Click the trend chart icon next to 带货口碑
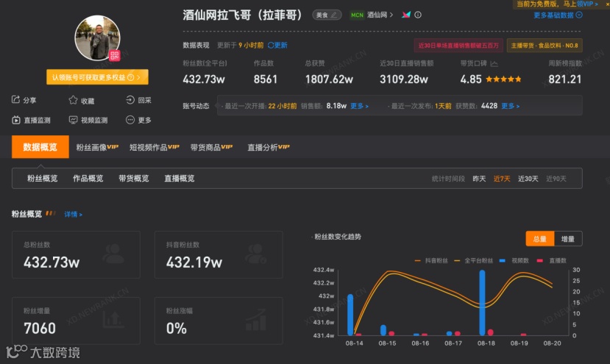Image resolution: width=610 pixels, height=364 pixels. pyautogui.click(x=494, y=63)
